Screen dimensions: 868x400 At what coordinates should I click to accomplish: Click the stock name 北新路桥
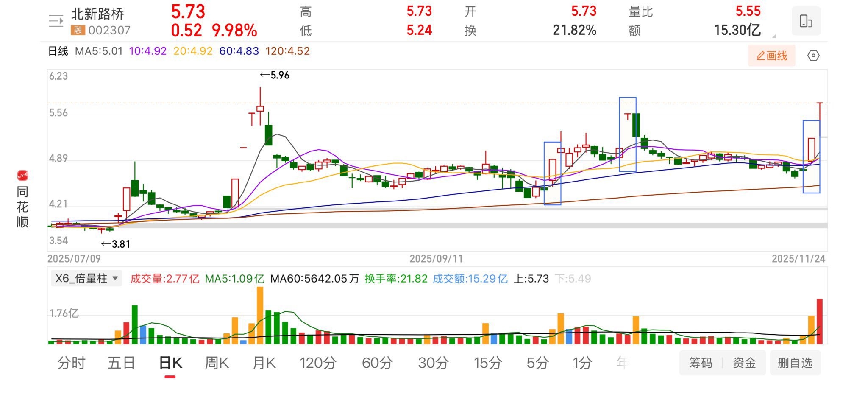point(97,14)
